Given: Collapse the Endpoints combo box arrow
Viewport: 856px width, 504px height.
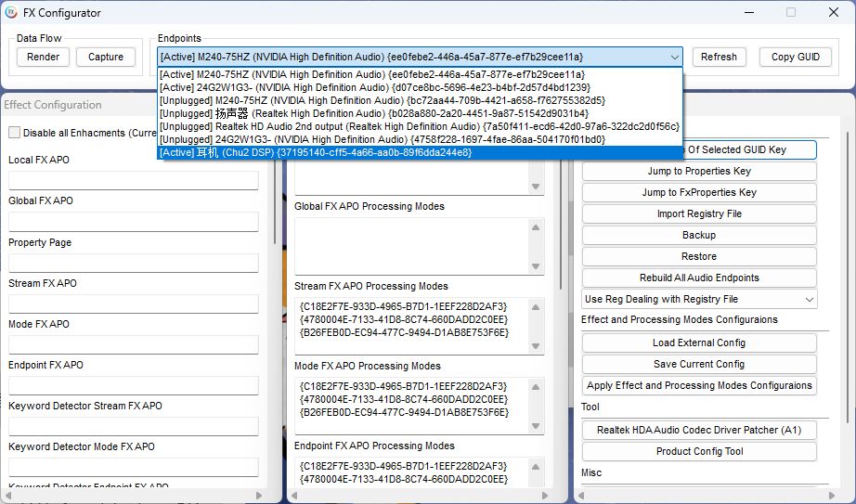Looking at the screenshot, I should tap(674, 57).
